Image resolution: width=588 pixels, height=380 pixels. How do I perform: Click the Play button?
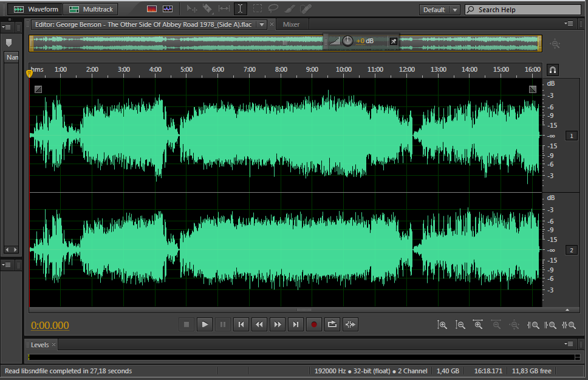tap(205, 325)
